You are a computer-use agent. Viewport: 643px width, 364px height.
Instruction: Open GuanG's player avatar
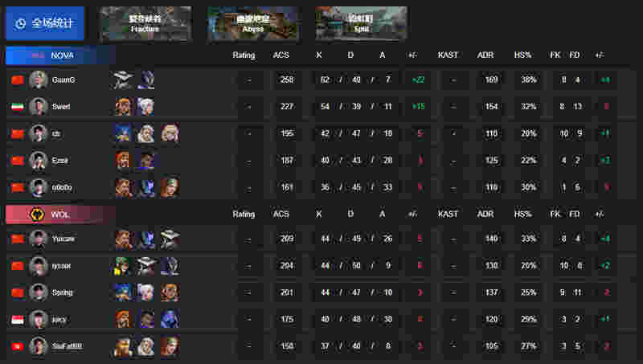tap(38, 80)
